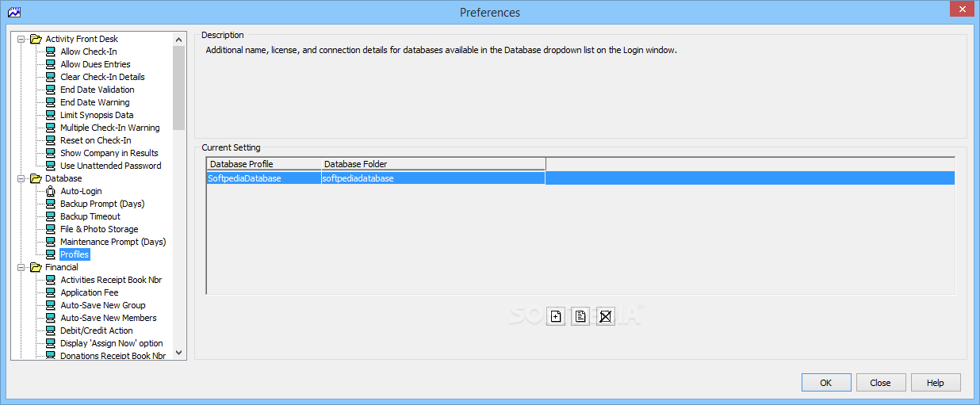
Task: Collapse the Database tree node
Action: [x=21, y=178]
